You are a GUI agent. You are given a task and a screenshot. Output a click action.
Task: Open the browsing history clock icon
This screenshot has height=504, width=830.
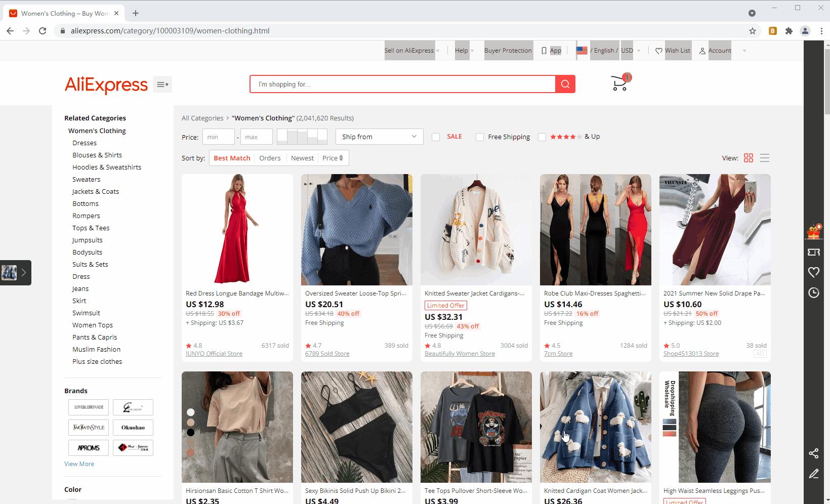click(814, 292)
